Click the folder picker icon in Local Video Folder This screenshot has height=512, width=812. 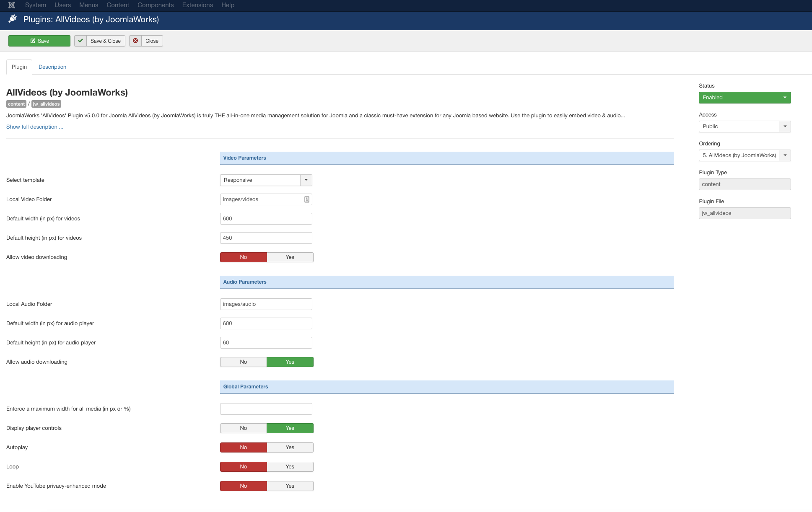point(307,199)
